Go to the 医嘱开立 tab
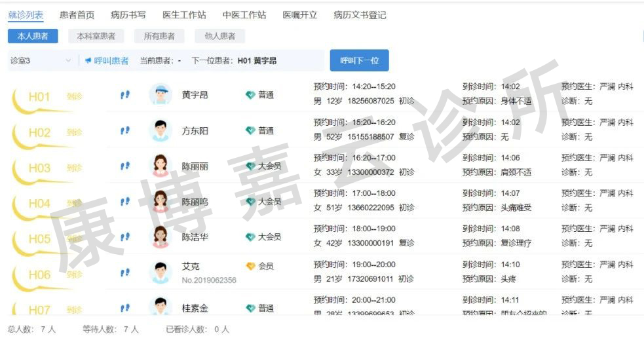 pyautogui.click(x=300, y=14)
